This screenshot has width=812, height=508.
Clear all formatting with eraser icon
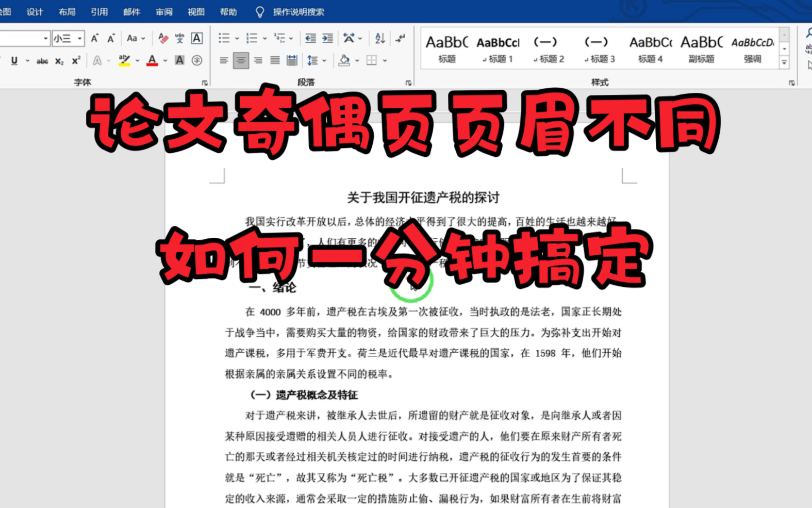[163, 38]
